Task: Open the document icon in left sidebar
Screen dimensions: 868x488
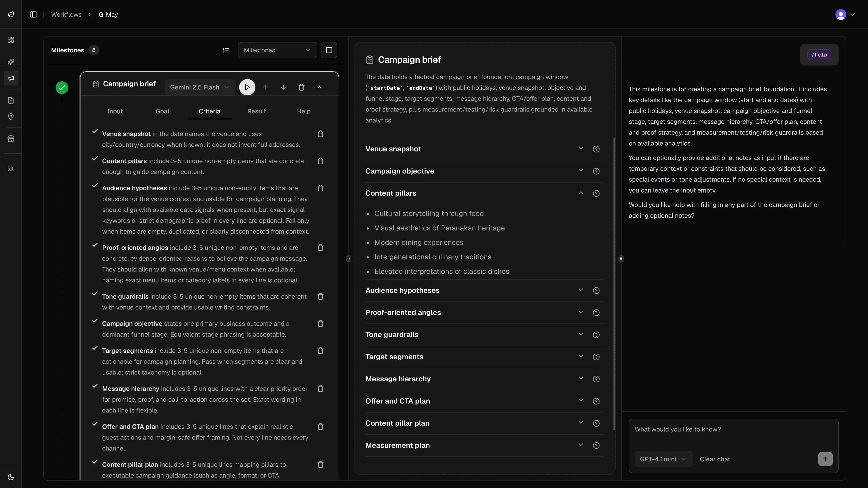Action: click(11, 100)
